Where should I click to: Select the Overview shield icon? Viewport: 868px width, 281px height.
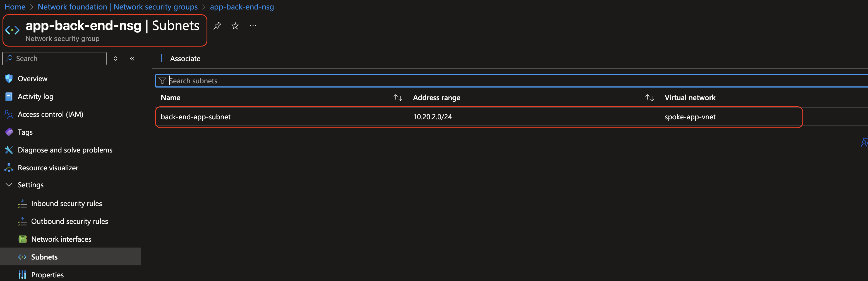8,78
